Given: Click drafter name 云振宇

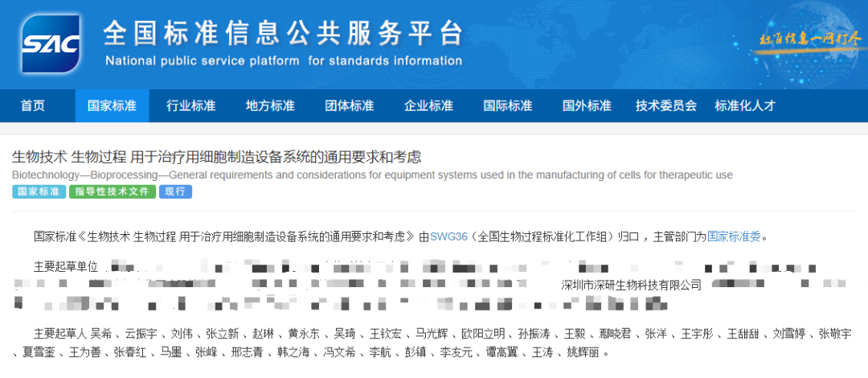Looking at the screenshot, I should pyautogui.click(x=141, y=334).
